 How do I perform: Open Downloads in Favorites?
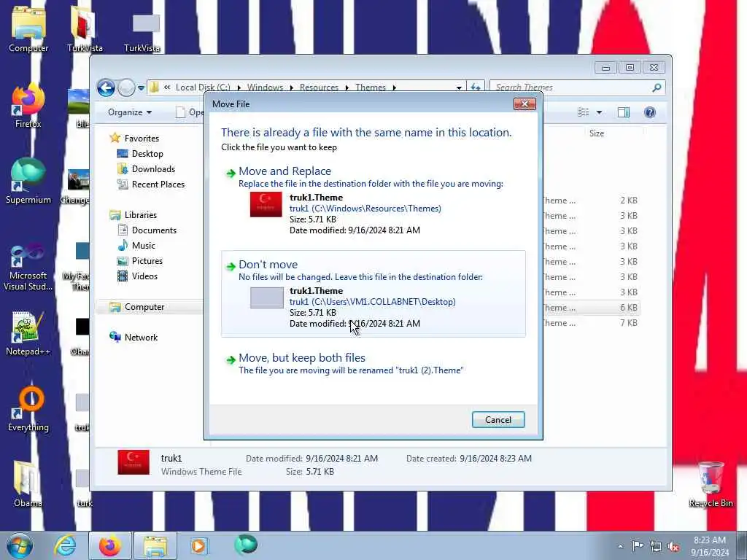[x=153, y=169]
